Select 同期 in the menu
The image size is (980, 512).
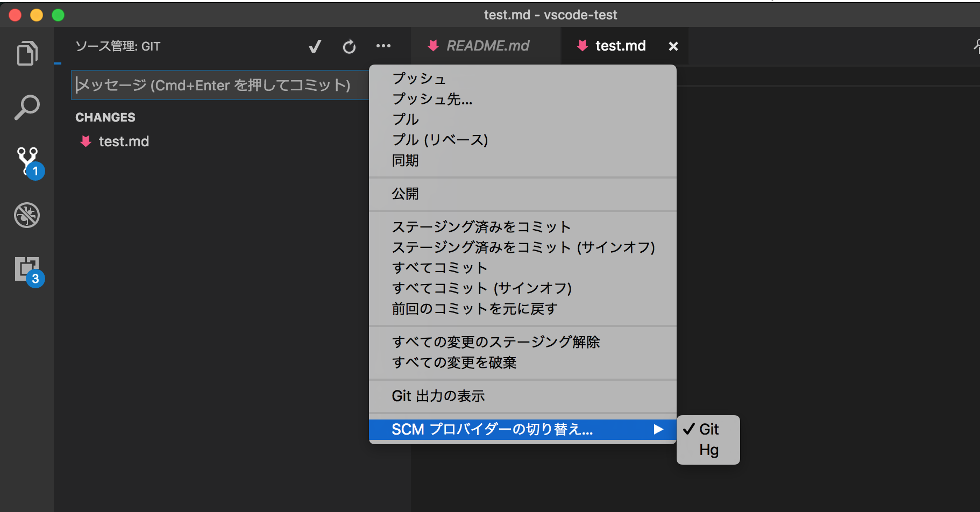pyautogui.click(x=406, y=160)
